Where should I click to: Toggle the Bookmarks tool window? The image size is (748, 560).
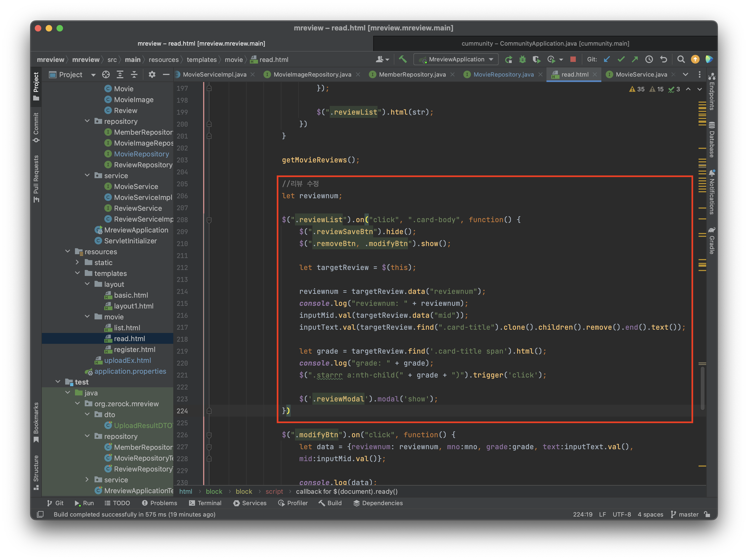click(36, 422)
